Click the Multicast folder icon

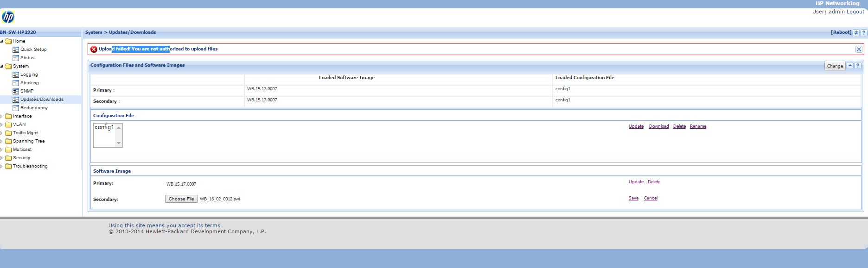(x=8, y=150)
